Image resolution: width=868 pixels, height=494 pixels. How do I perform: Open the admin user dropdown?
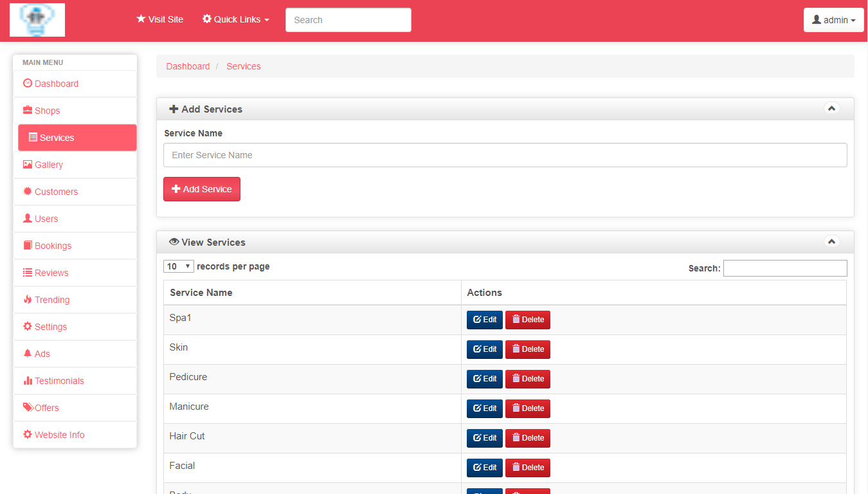[x=833, y=20]
